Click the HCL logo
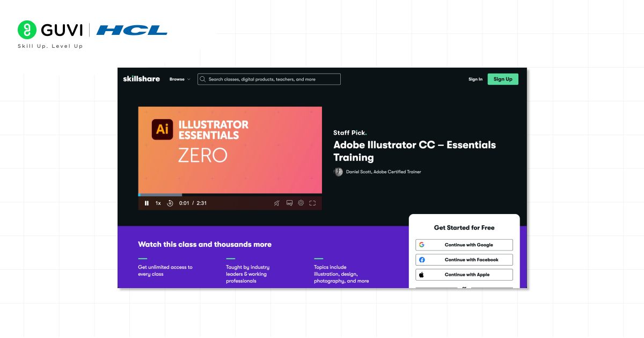Screen dimensions: 644x338 (132, 30)
